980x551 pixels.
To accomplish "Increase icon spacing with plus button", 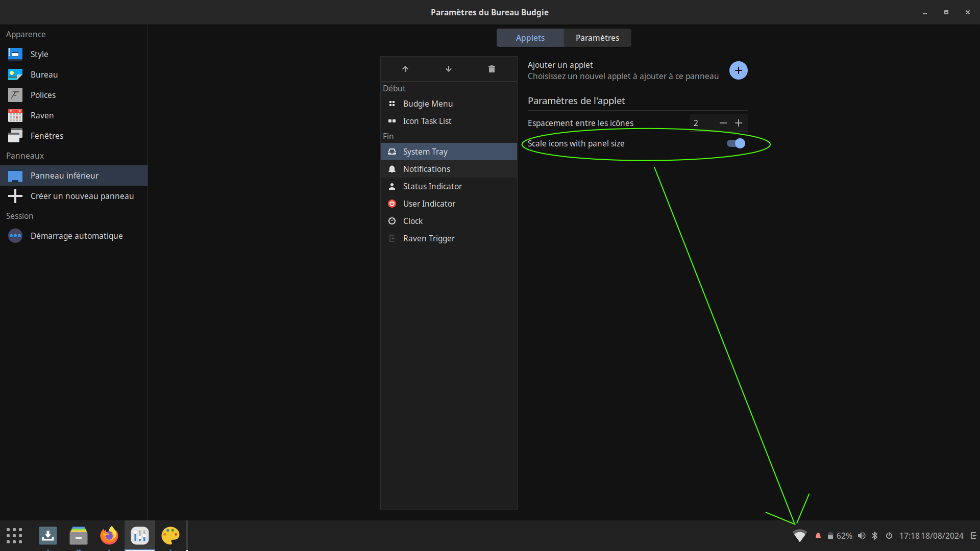I will pos(739,123).
